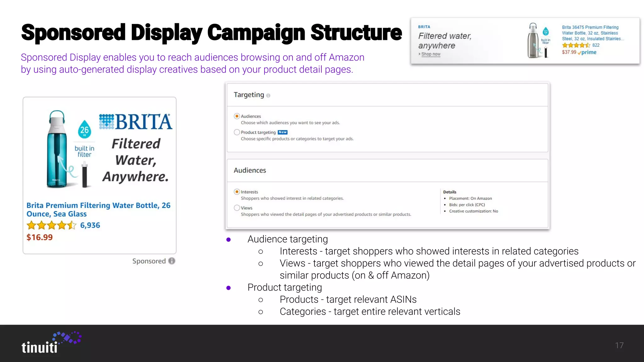The image size is (644, 362).
Task: Click the 26 oz droplet badge
Action: 84,129
